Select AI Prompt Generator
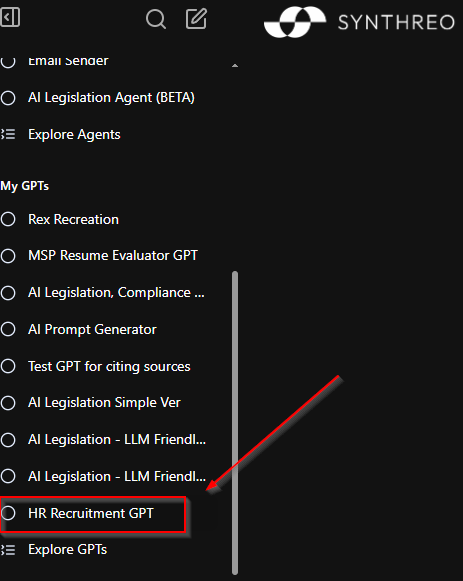Image resolution: width=463 pixels, height=581 pixels. tap(92, 330)
